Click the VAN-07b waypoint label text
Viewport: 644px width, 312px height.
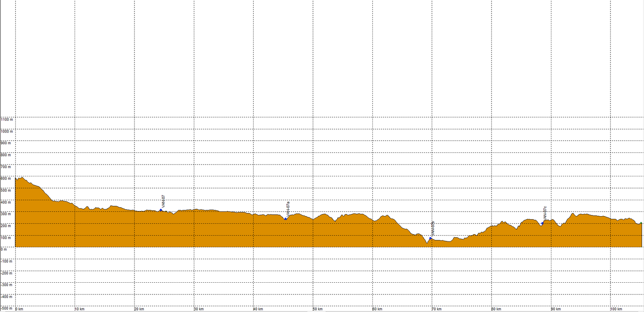[433, 228]
